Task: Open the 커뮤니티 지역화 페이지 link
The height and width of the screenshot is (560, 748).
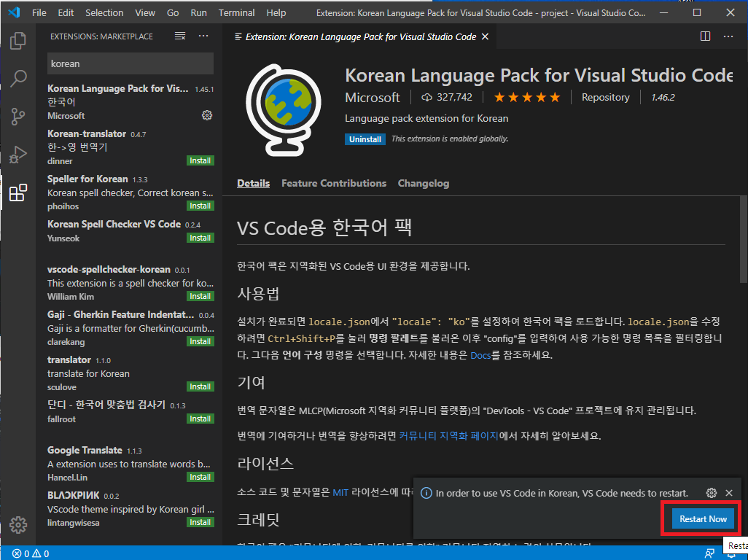Action: 448,436
